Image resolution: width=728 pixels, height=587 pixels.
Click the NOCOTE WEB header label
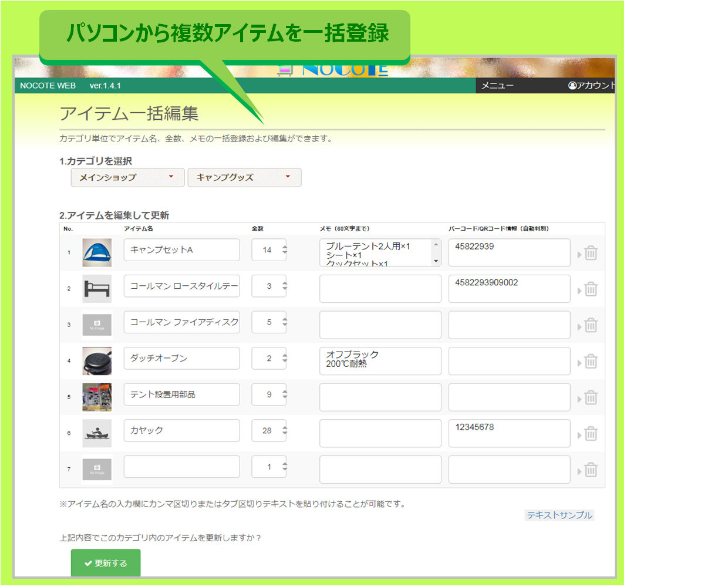click(48, 86)
